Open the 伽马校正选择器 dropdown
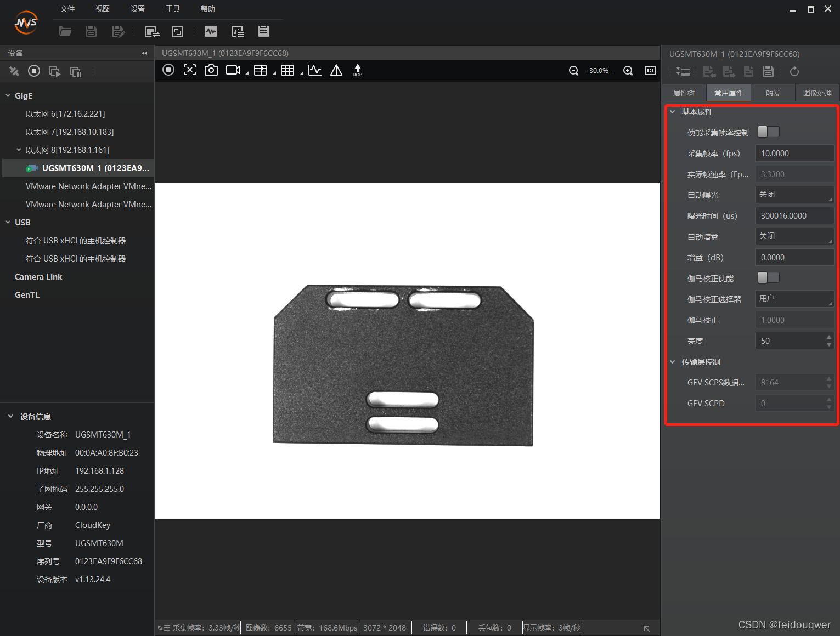This screenshot has height=636, width=840. pyautogui.click(x=794, y=299)
